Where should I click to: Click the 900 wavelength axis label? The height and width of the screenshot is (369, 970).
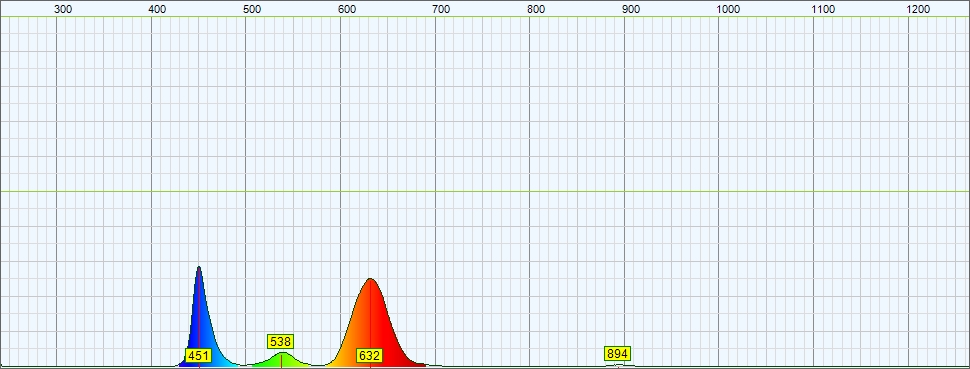pos(630,9)
